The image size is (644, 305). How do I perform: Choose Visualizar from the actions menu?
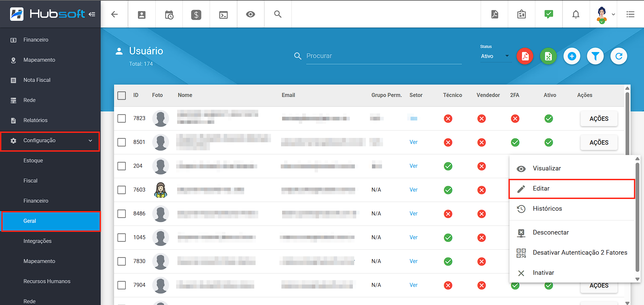[572, 168]
